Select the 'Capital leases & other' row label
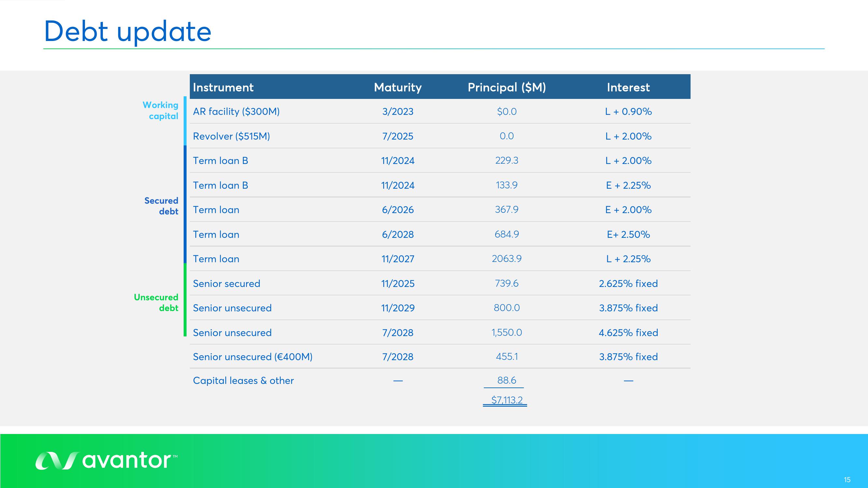The image size is (868, 488). tap(243, 381)
